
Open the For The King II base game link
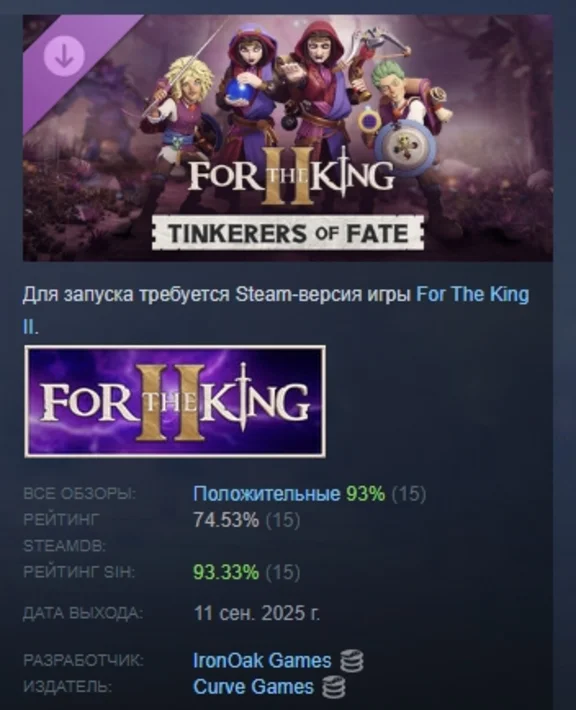tap(276, 311)
